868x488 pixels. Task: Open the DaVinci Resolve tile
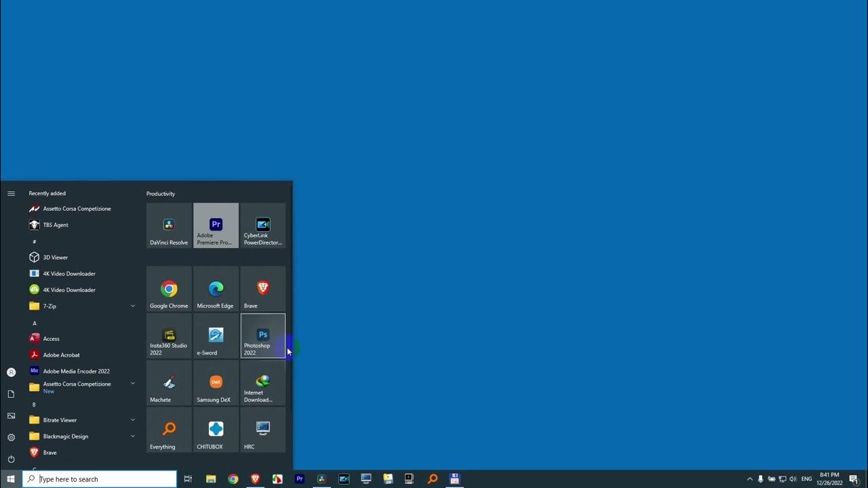tap(169, 226)
